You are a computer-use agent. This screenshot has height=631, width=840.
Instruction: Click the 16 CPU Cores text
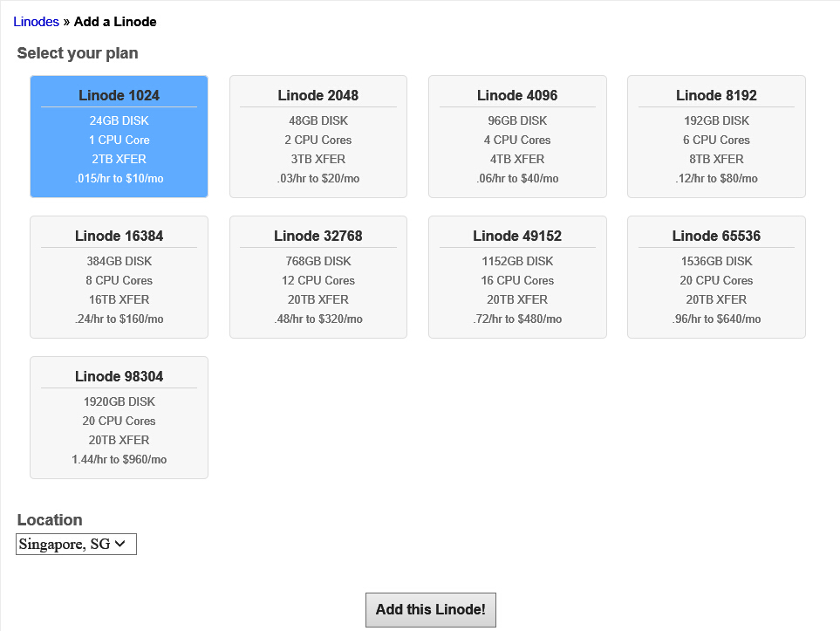tap(517, 280)
